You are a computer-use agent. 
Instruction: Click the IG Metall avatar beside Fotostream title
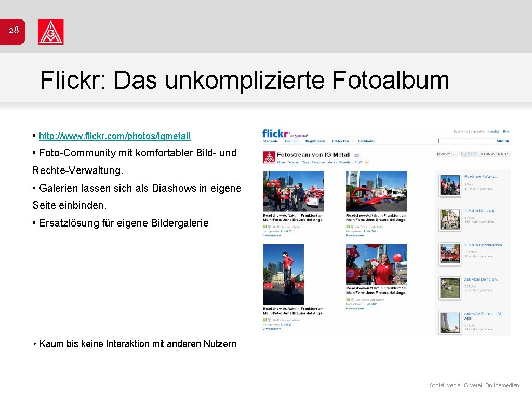[x=269, y=157]
